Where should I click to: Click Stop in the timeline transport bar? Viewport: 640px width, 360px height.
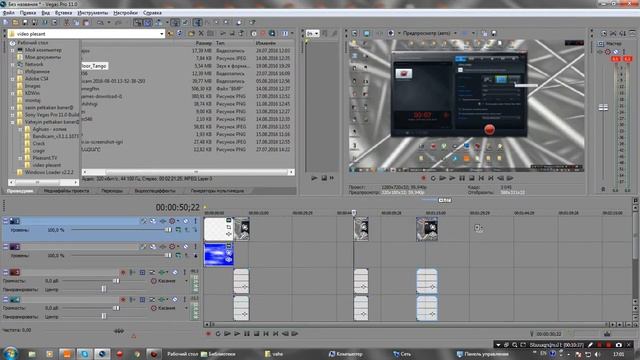256,334
